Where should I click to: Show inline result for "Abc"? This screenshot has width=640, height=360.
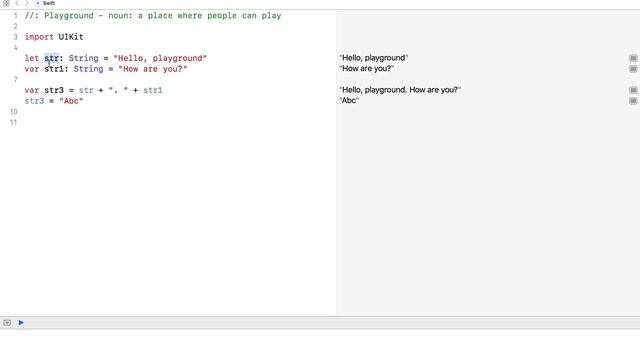pyautogui.click(x=633, y=100)
